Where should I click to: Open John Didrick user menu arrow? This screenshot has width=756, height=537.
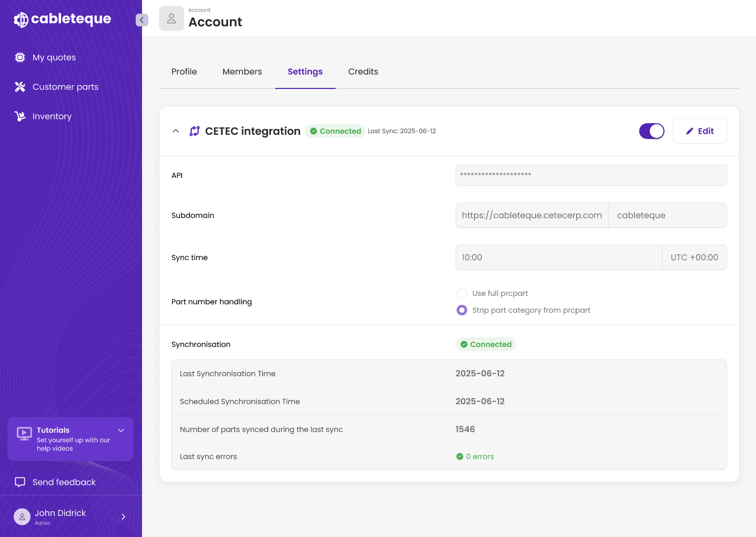pos(124,517)
